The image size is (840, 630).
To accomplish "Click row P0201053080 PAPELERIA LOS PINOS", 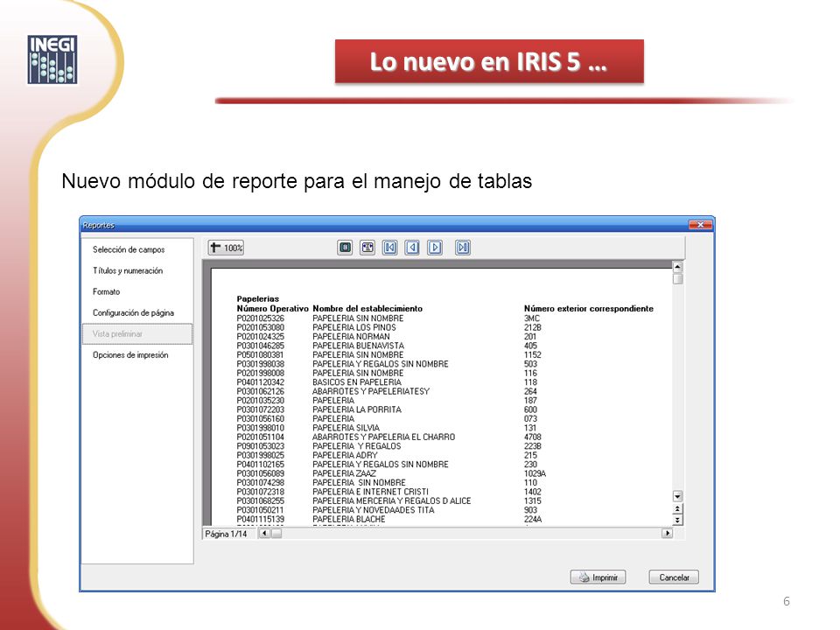I will tap(388, 327).
